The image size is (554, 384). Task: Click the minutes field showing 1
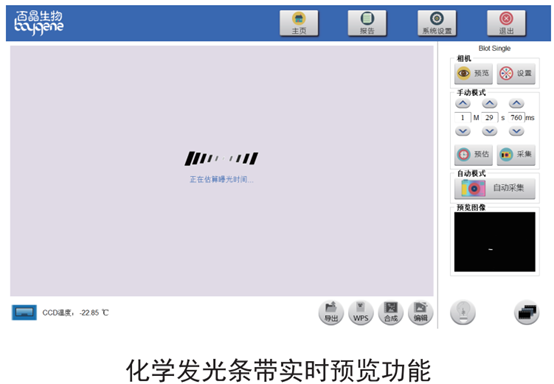point(462,118)
